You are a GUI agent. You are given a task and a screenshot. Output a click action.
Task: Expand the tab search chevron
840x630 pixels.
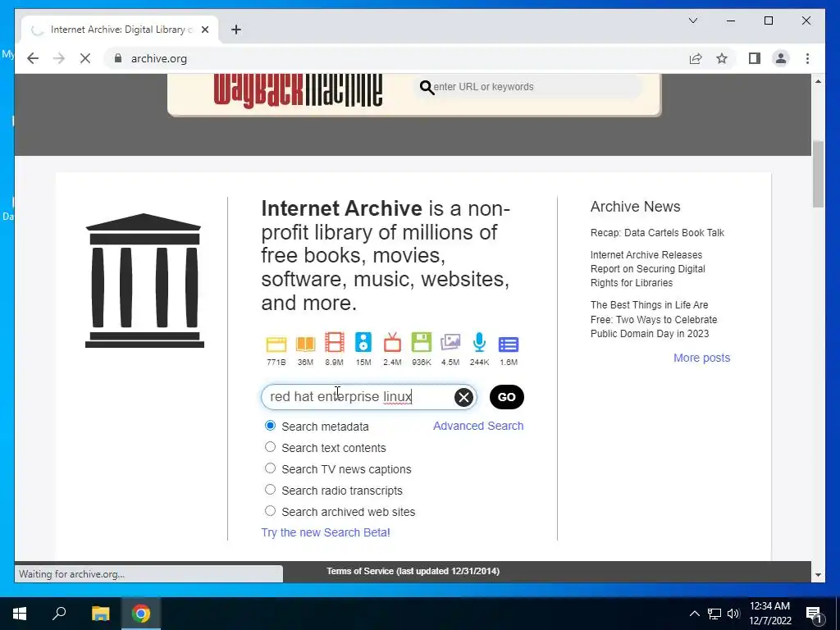[693, 21]
